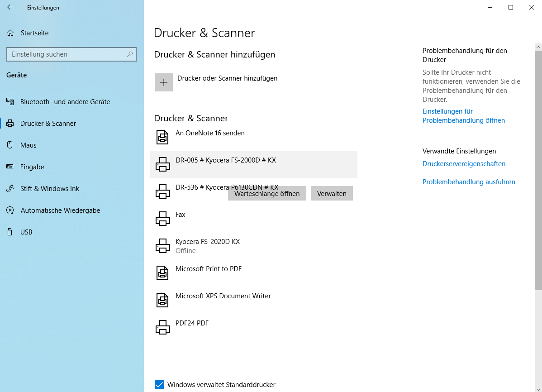
Task: Go back using the arrow icon
Action: pyautogui.click(x=10, y=7)
